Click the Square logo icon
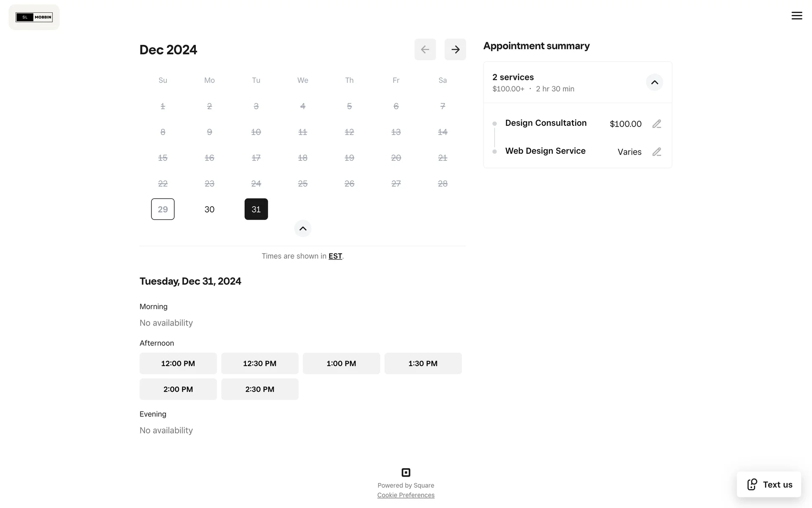 406,472
